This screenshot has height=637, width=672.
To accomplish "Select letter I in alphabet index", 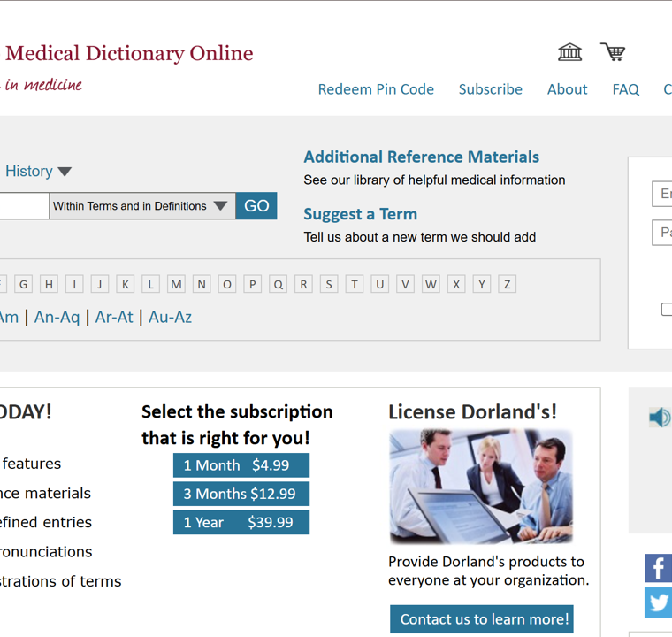I will 74,284.
